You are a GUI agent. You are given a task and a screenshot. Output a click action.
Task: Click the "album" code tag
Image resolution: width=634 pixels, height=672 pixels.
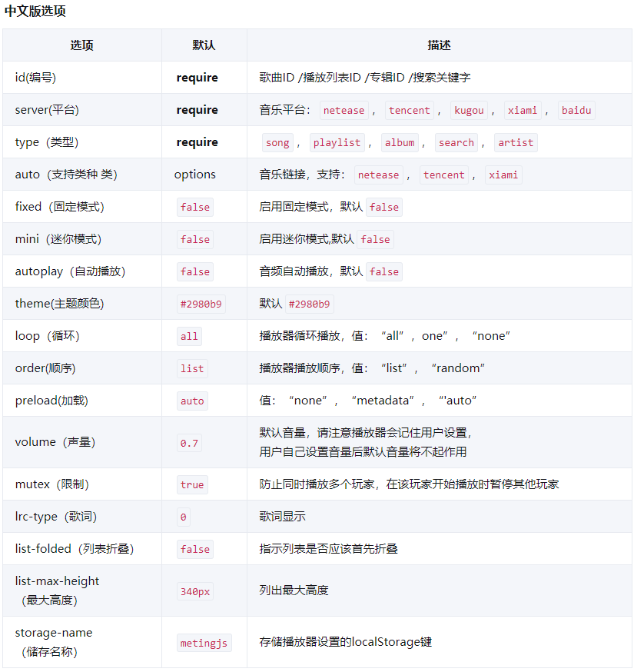[x=400, y=142]
